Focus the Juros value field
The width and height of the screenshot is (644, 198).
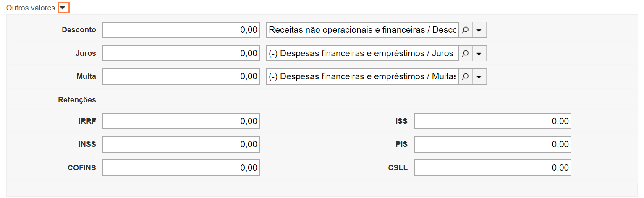(x=181, y=53)
